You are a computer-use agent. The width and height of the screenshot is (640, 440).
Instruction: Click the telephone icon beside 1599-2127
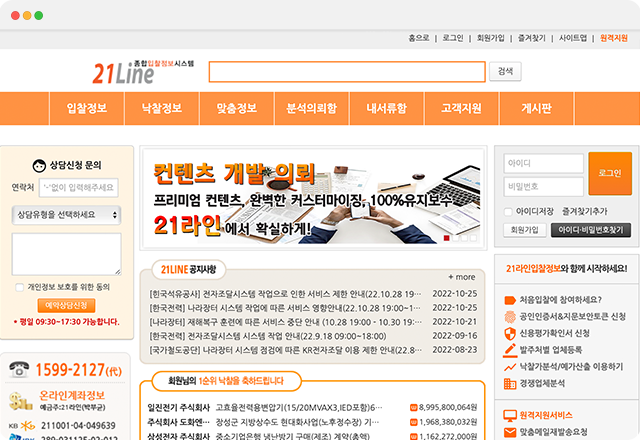[19, 369]
